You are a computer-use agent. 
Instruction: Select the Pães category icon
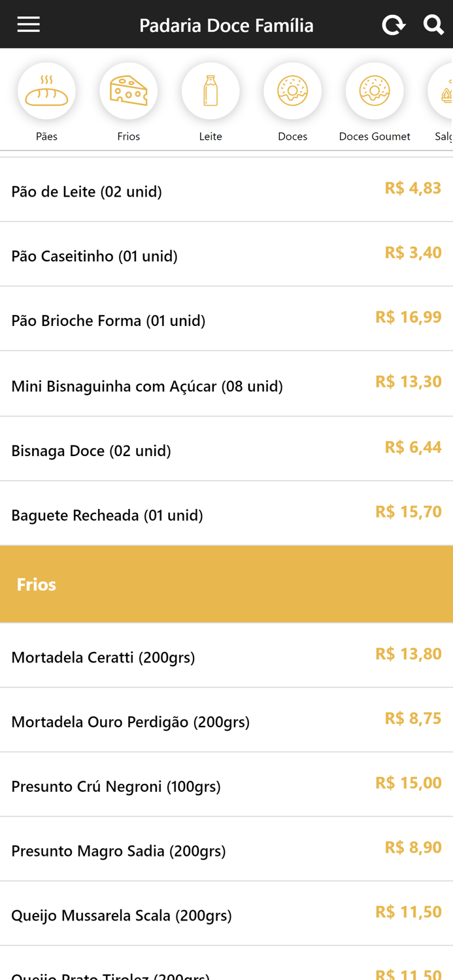point(46,90)
